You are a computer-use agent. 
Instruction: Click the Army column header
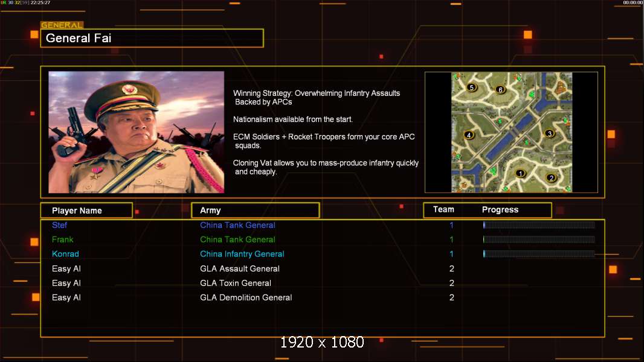click(256, 211)
